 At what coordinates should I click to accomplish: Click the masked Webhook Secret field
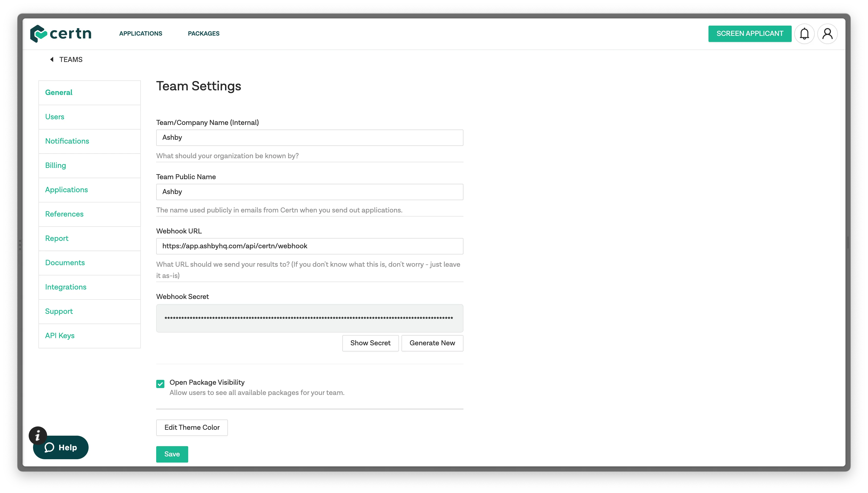(310, 318)
